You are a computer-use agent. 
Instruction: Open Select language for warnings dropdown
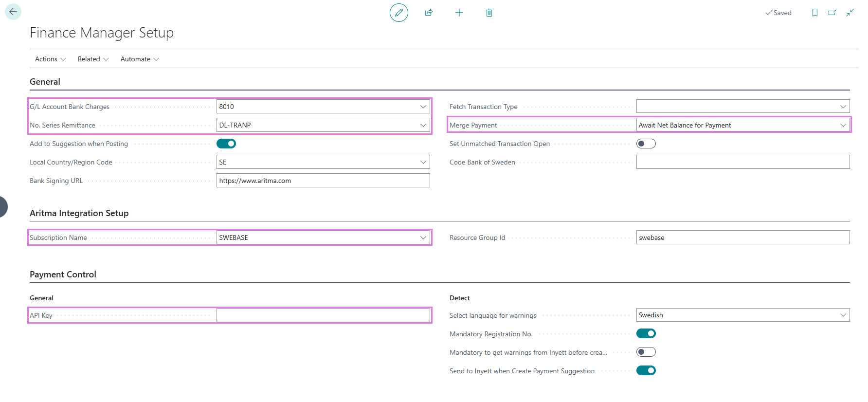(843, 315)
